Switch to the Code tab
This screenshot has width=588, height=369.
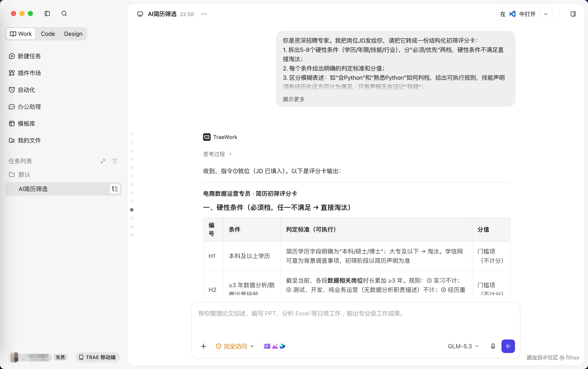[x=48, y=34]
